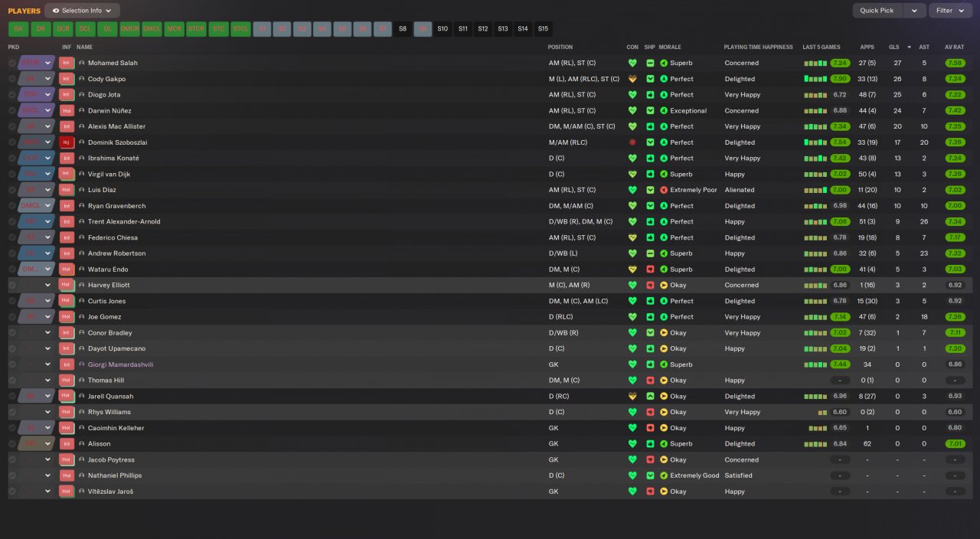Click the profile icon beside Cody Gakpo
Image resolution: width=980 pixels, height=539 pixels.
click(82, 79)
